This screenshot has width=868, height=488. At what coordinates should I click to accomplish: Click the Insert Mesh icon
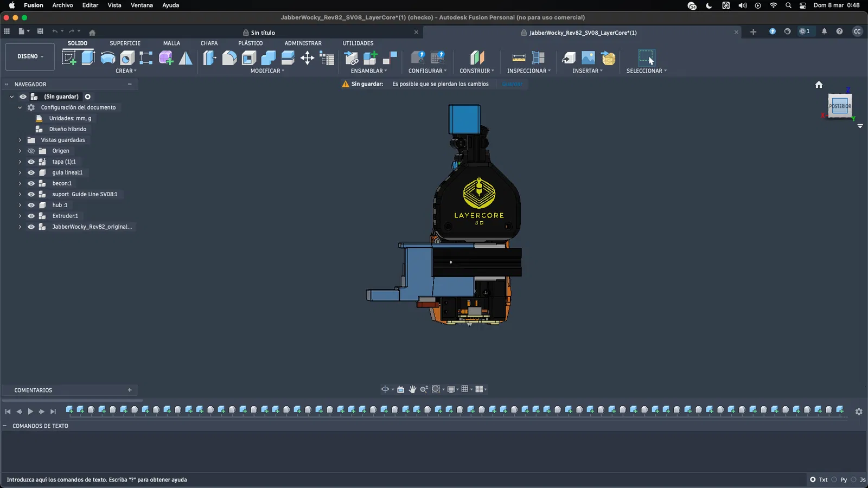(609, 57)
